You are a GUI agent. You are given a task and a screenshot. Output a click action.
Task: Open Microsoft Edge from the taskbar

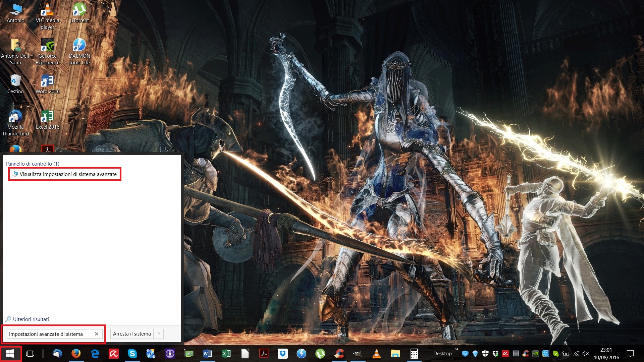point(95,354)
